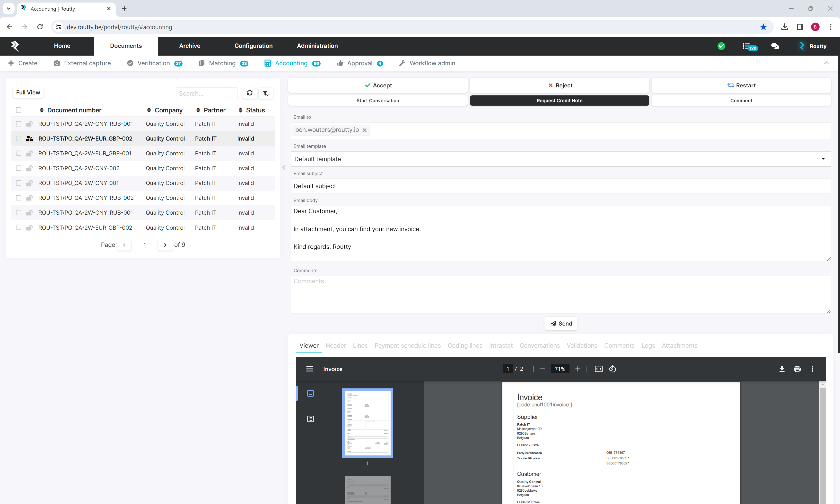Check the select-all documents checkbox
This screenshot has width=840, height=504.
tap(19, 110)
